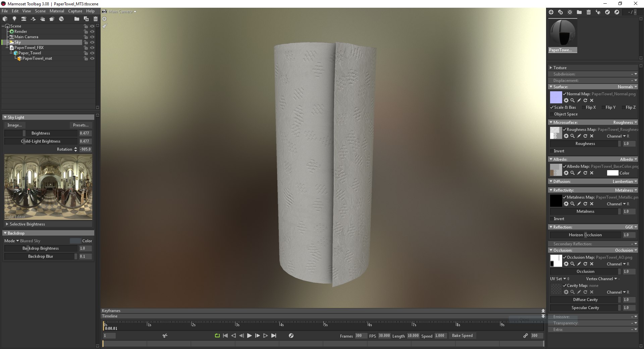The image size is (644, 349).
Task: Open the Capture menu
Action: point(75,11)
